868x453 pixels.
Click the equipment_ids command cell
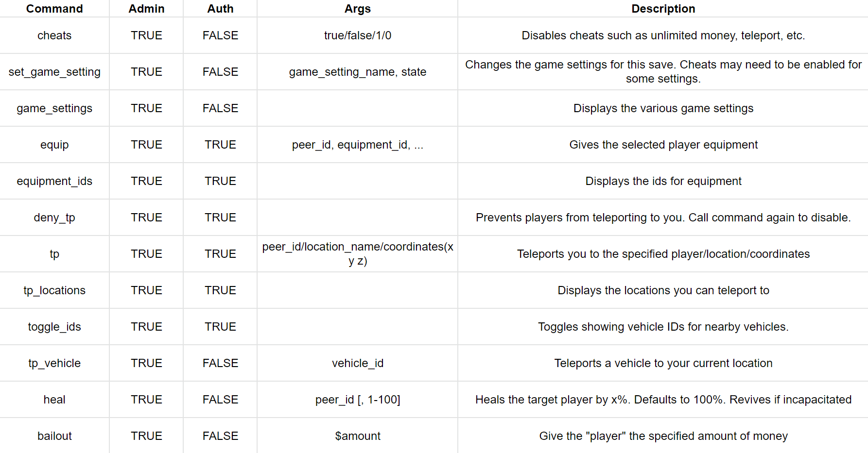54,181
